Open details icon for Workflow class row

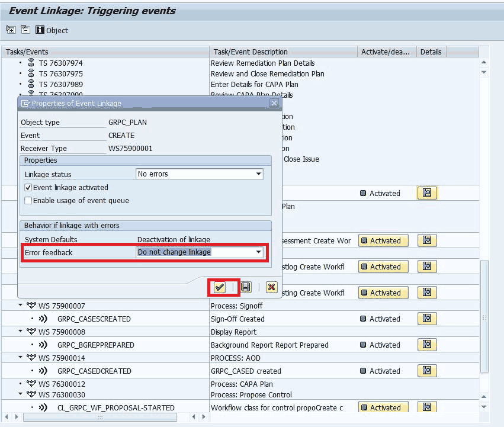pos(427,407)
